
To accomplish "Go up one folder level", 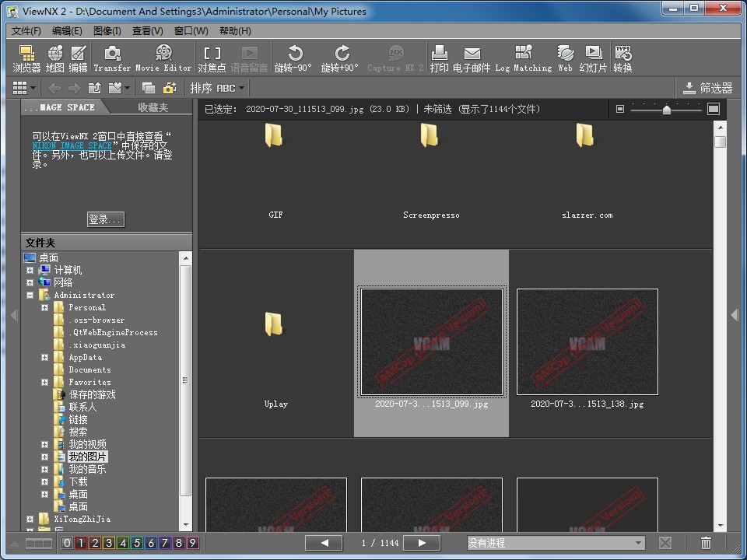I will coord(95,88).
